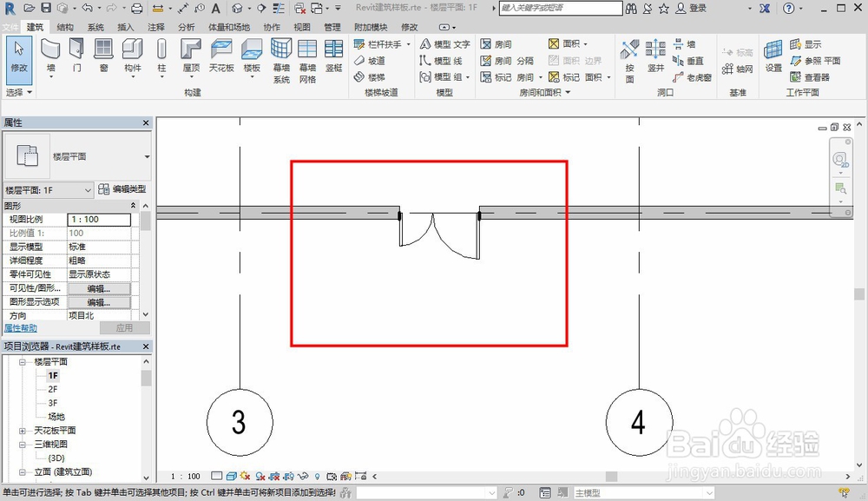The height and width of the screenshot is (501, 868).
Task: Pick the Column (柱) tool
Action: pyautogui.click(x=161, y=56)
